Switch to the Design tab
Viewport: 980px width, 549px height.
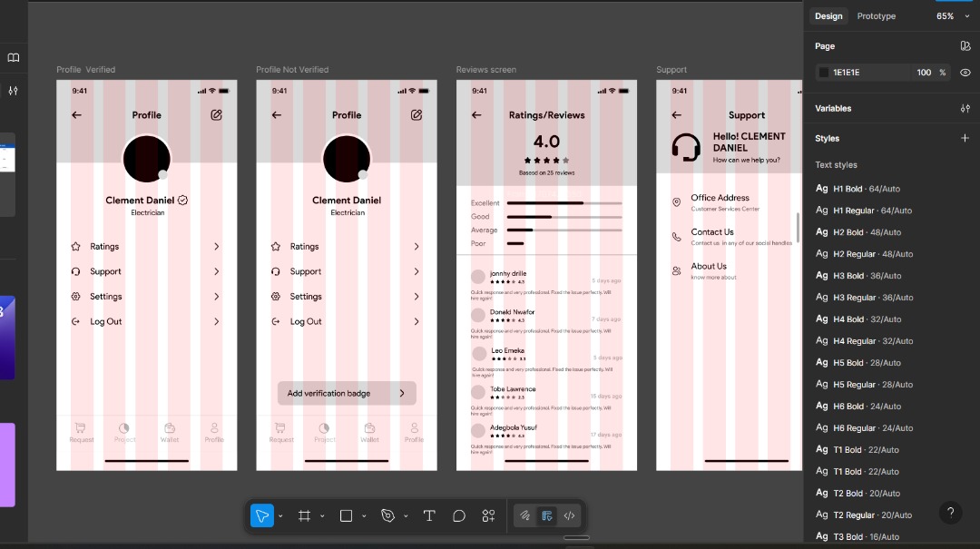point(828,16)
